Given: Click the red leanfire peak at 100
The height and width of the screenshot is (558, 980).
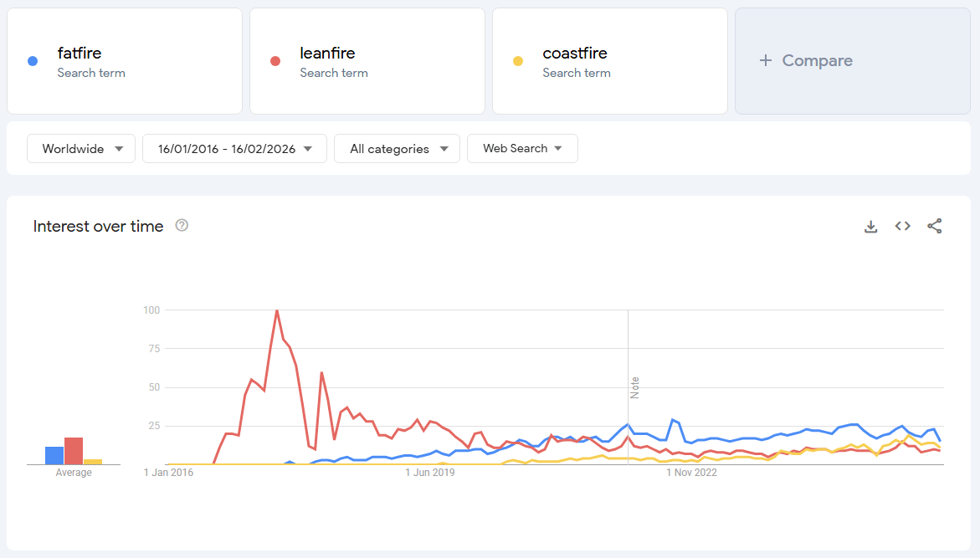Looking at the screenshot, I should pyautogui.click(x=276, y=310).
